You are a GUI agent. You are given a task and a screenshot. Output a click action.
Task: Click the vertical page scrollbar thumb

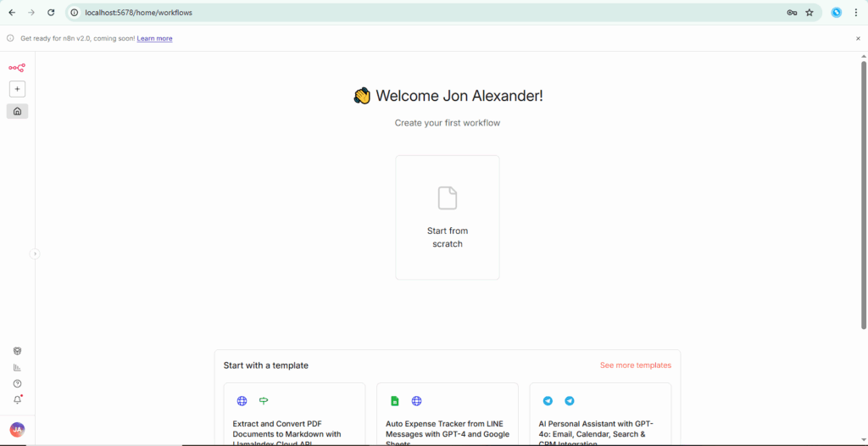click(x=864, y=195)
